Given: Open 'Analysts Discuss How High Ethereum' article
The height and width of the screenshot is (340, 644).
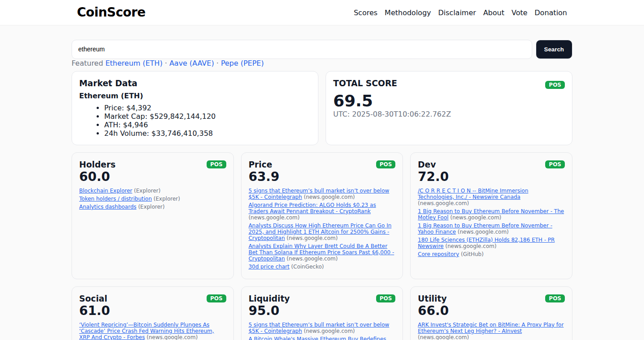Looking at the screenshot, I should (320, 232).
